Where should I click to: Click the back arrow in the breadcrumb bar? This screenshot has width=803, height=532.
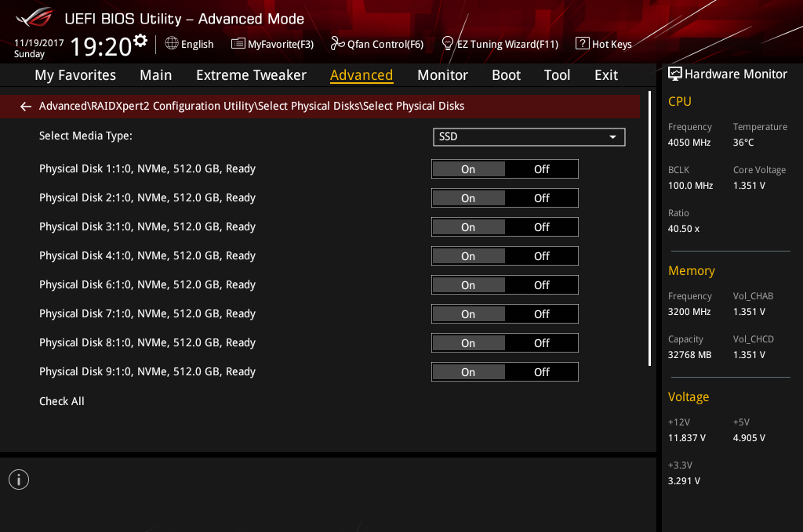[x=26, y=107]
